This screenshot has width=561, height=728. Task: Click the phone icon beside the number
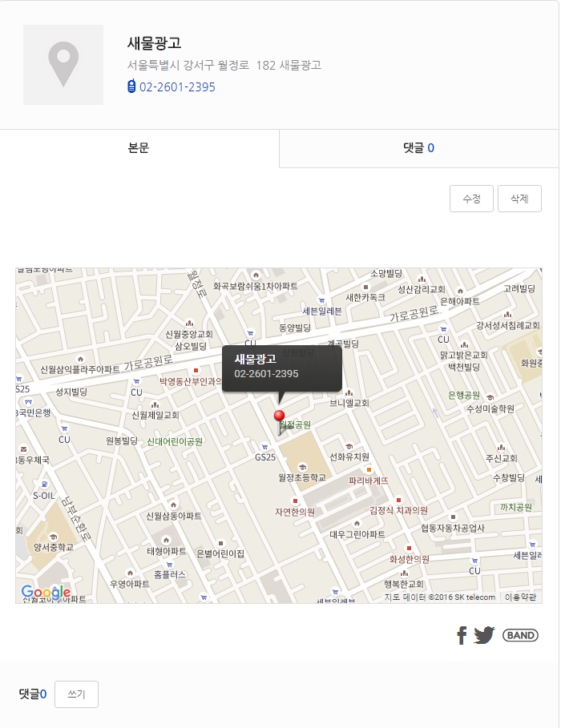point(131,86)
